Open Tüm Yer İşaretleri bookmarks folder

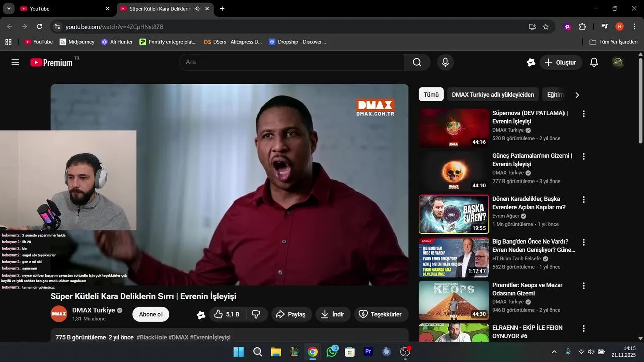coord(613,42)
